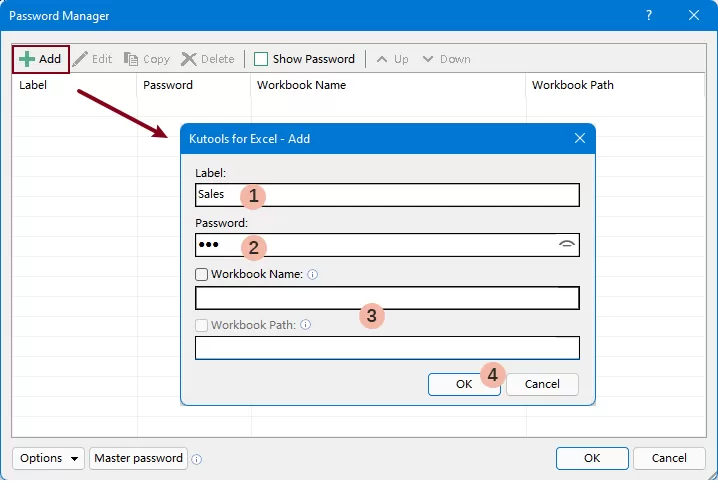718x482 pixels.
Task: Click the Add button in Password Manager toolbar
Action: 41,59
